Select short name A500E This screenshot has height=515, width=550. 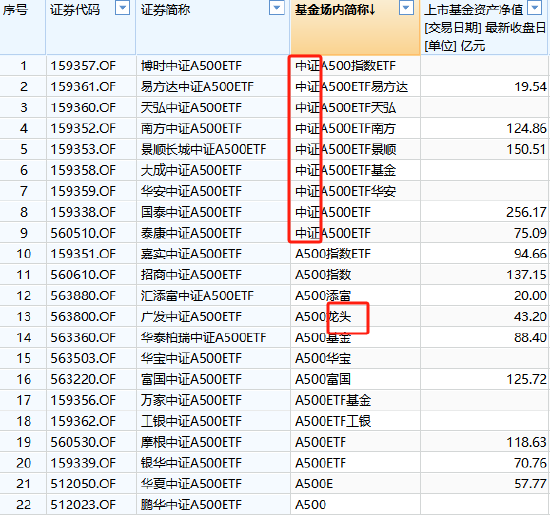(x=314, y=484)
